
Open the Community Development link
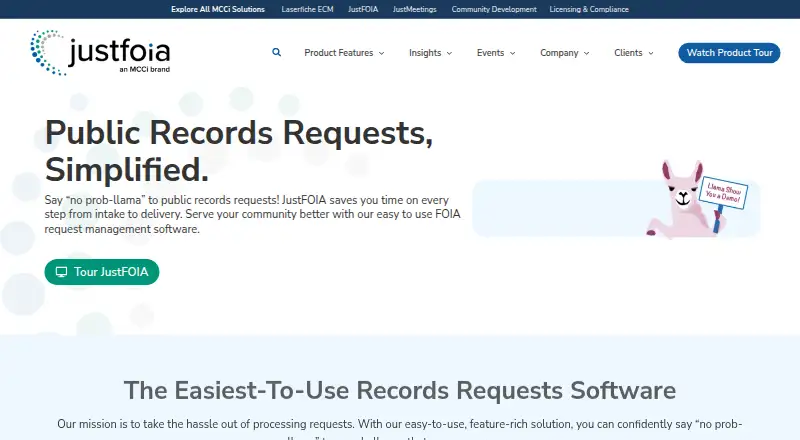pyautogui.click(x=494, y=9)
